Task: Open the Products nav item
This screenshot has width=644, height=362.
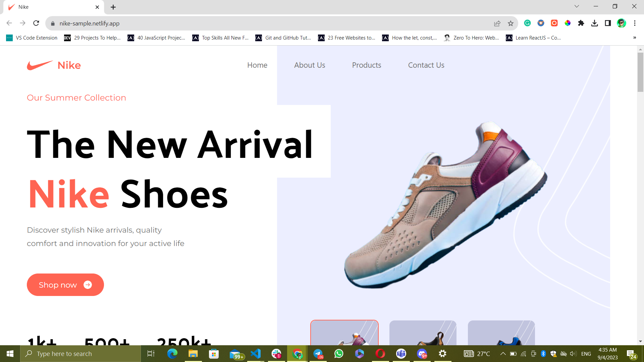Action: coord(366,65)
